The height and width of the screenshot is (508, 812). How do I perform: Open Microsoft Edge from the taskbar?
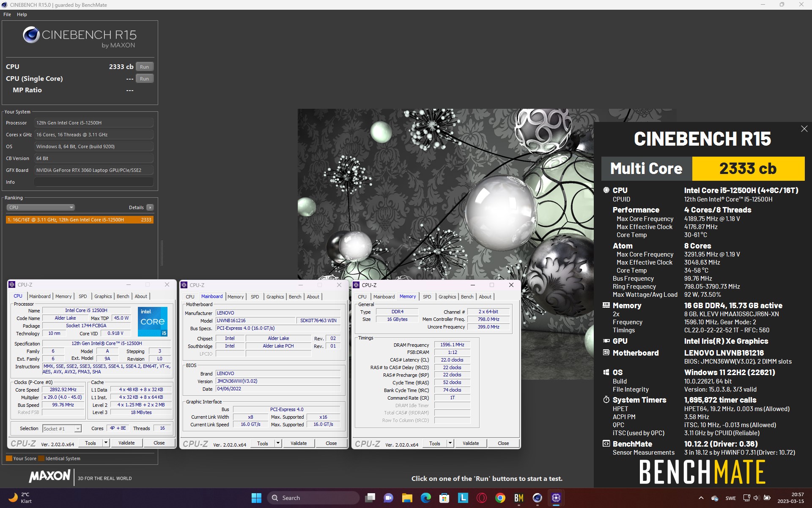coord(425,498)
